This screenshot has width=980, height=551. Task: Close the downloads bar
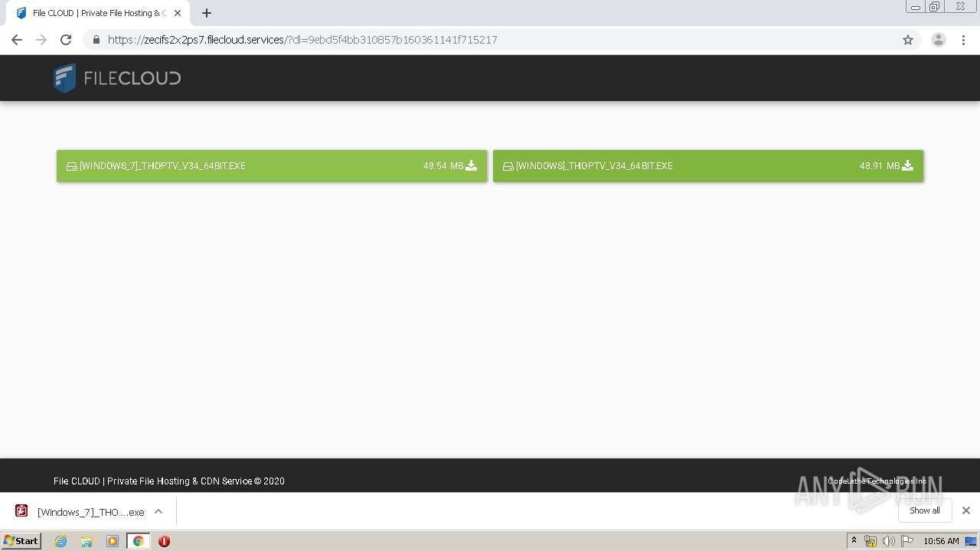(966, 510)
